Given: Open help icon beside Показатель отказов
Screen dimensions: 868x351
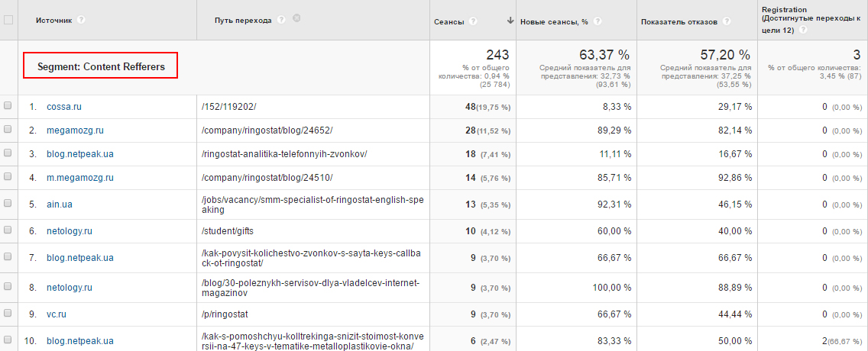Looking at the screenshot, I should 727,21.
